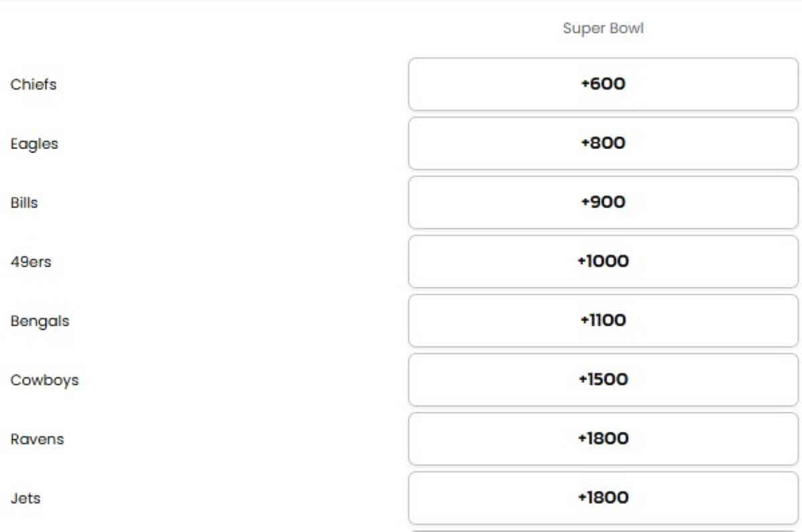This screenshot has height=532, width=802.
Task: Click the partially visible button below Jets
Action: [x=603, y=531]
